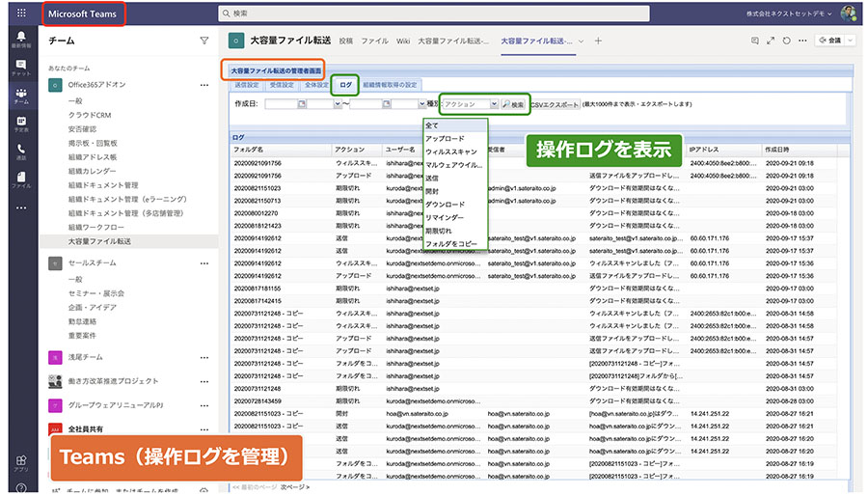Viewport: 868px width, 496px height.
Task: Sort by the 作成日時 column header
Action: (800, 150)
